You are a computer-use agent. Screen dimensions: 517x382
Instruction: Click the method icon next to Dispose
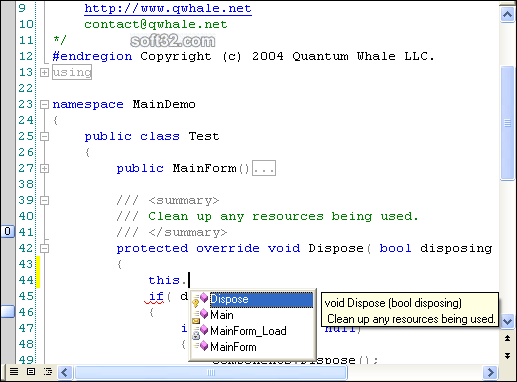click(200, 299)
